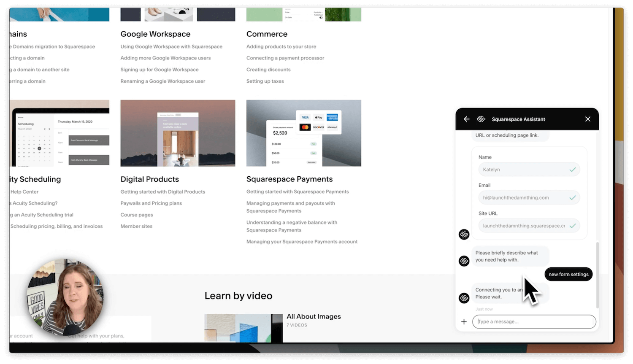Click the Type a message input field
This screenshot has width=633, height=364.
click(534, 322)
